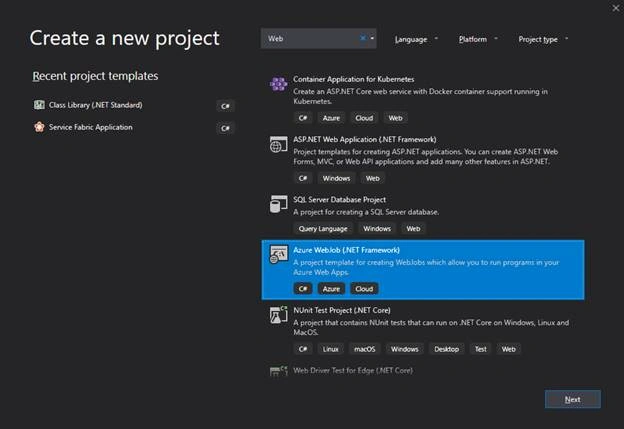Image resolution: width=624 pixels, height=429 pixels.
Task: Click description 'A project for creating a SQL Server database'
Action: tap(366, 212)
